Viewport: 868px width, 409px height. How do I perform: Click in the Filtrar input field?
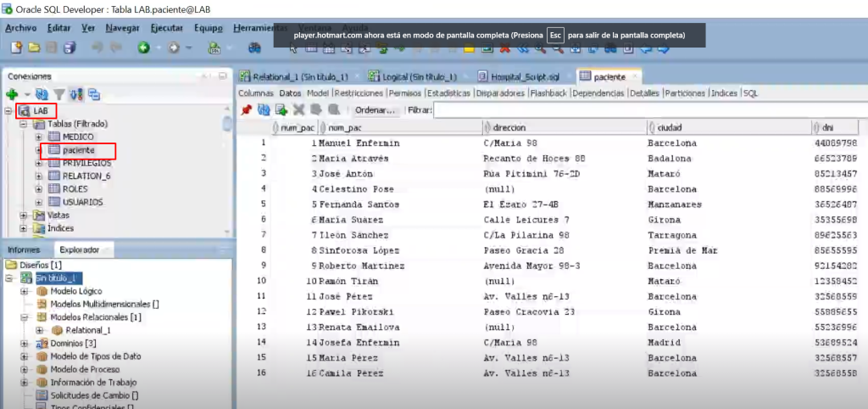[650, 109]
